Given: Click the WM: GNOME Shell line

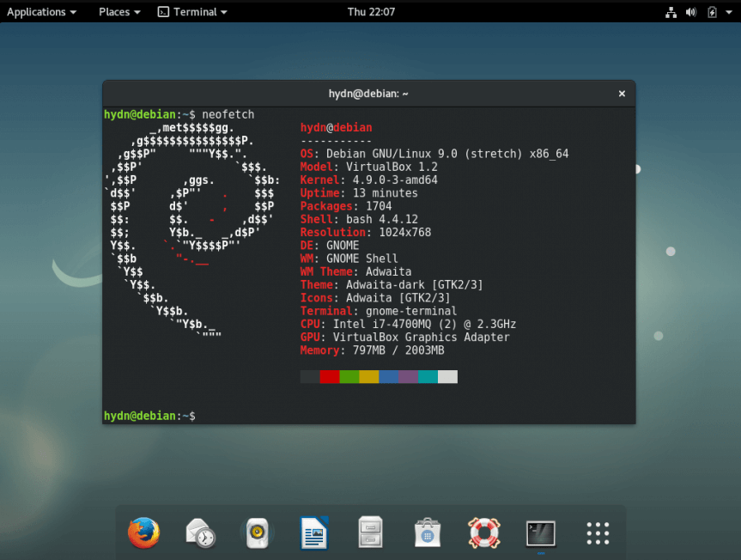Looking at the screenshot, I should (349, 259).
